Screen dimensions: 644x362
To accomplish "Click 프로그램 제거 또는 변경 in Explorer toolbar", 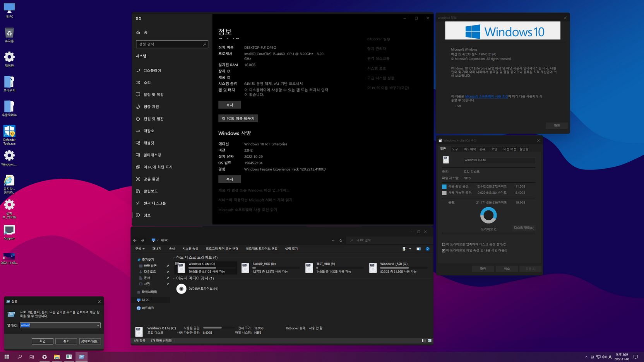I will (x=222, y=249).
